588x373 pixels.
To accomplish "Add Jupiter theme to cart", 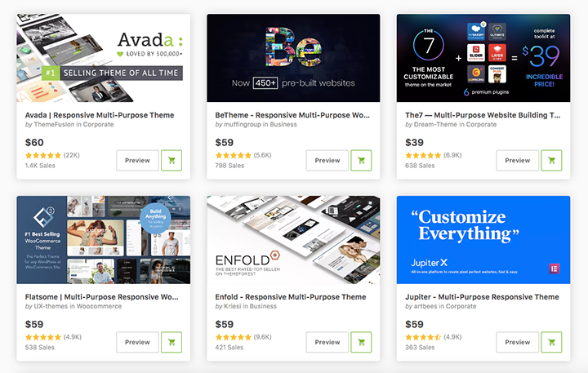I will click(x=551, y=342).
